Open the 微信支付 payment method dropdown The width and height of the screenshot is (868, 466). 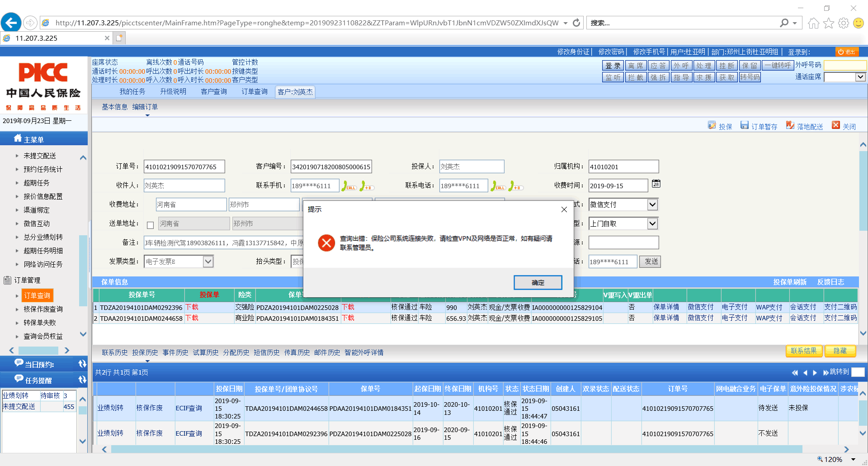point(652,204)
